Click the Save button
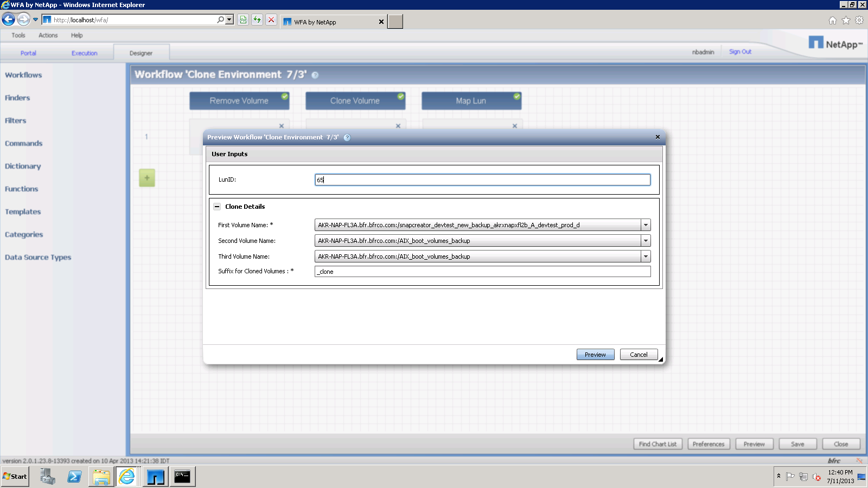Viewport: 868px width, 488px height. (797, 444)
